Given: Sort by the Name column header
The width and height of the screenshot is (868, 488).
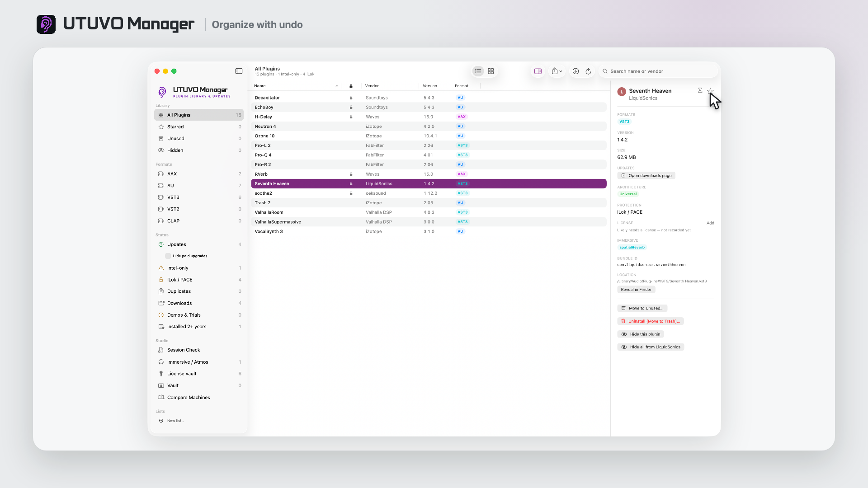Looking at the screenshot, I should tap(296, 86).
